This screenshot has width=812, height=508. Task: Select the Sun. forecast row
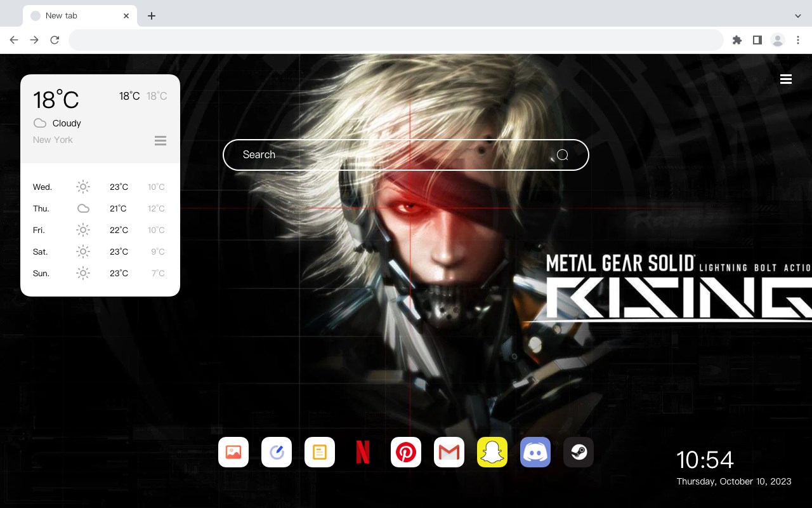100,273
